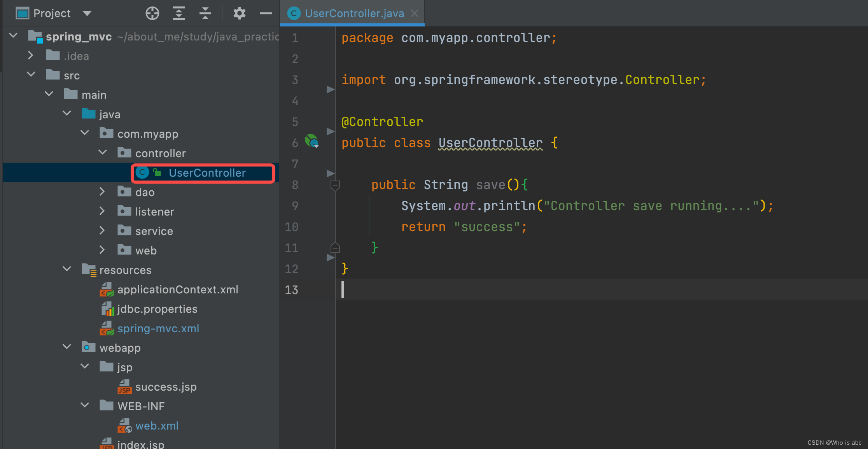Click the Expand All icon in Project toolbar

(178, 13)
